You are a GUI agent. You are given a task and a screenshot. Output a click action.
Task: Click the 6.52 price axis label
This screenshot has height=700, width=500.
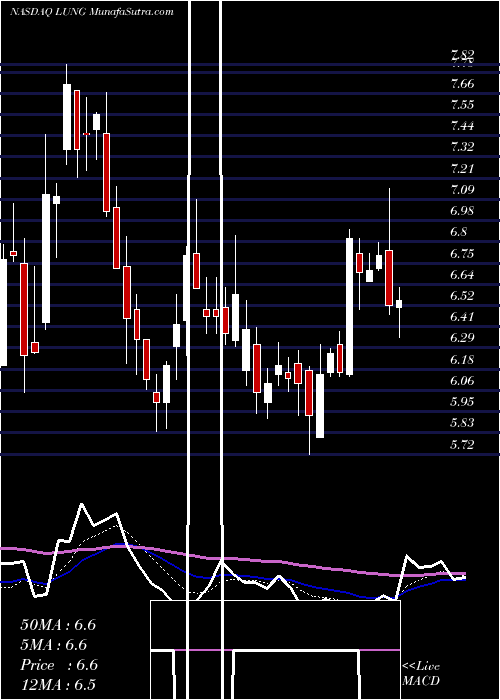point(462,296)
